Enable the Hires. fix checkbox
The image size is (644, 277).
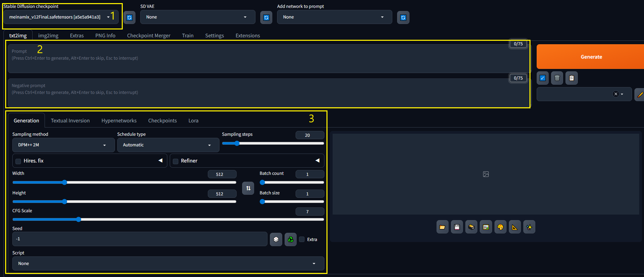pyautogui.click(x=19, y=161)
